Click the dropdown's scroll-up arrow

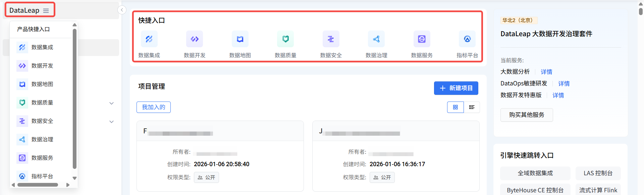(x=75, y=25)
